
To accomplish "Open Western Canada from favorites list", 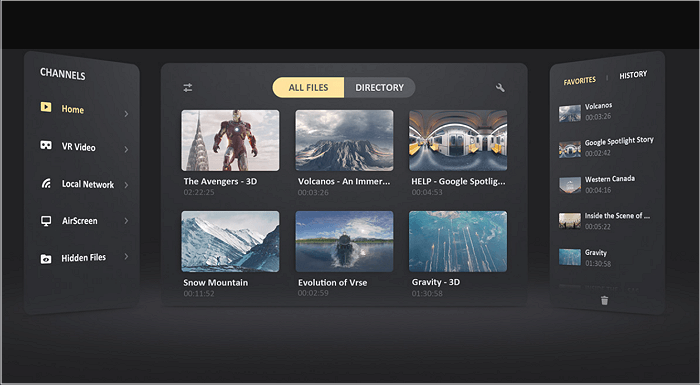I will pos(605,184).
